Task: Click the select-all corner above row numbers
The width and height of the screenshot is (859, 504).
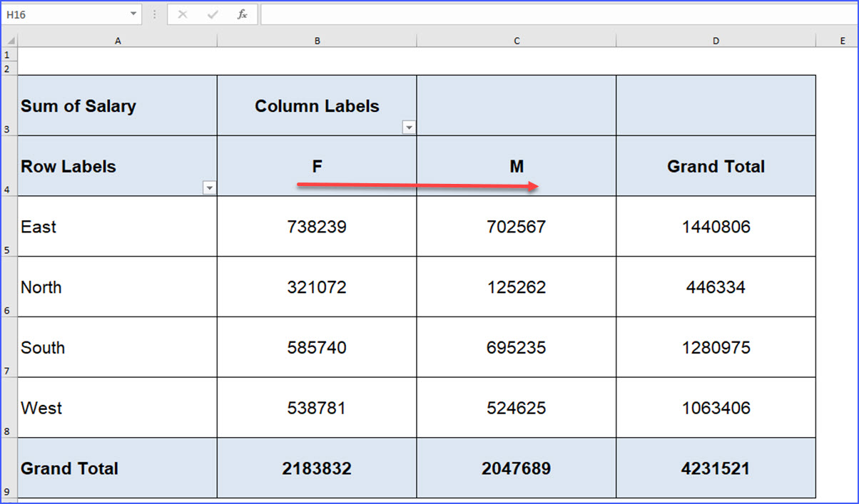Action: tap(10, 41)
